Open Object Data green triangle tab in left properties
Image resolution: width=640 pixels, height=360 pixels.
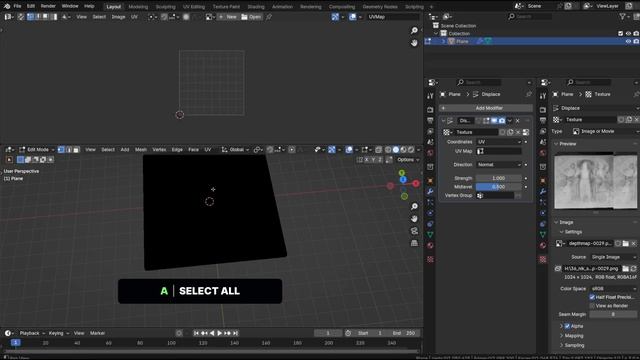click(x=430, y=235)
